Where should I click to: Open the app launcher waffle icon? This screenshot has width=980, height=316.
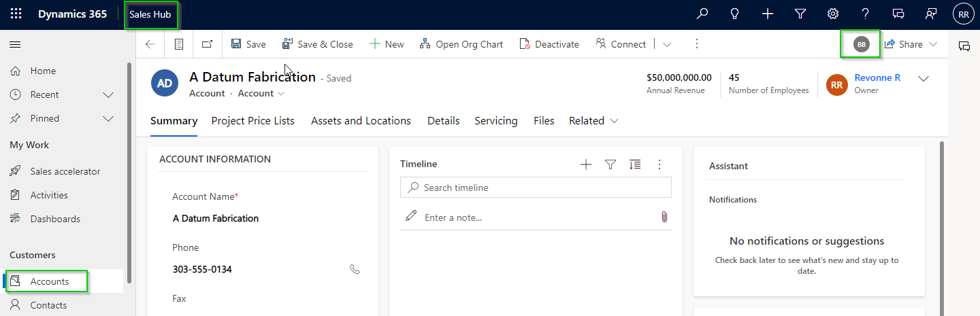pos(16,14)
